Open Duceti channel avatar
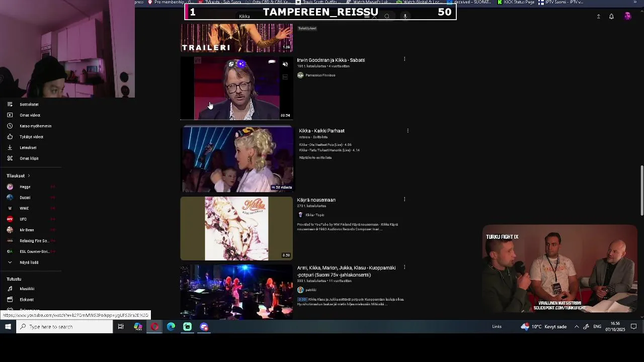 [10, 198]
